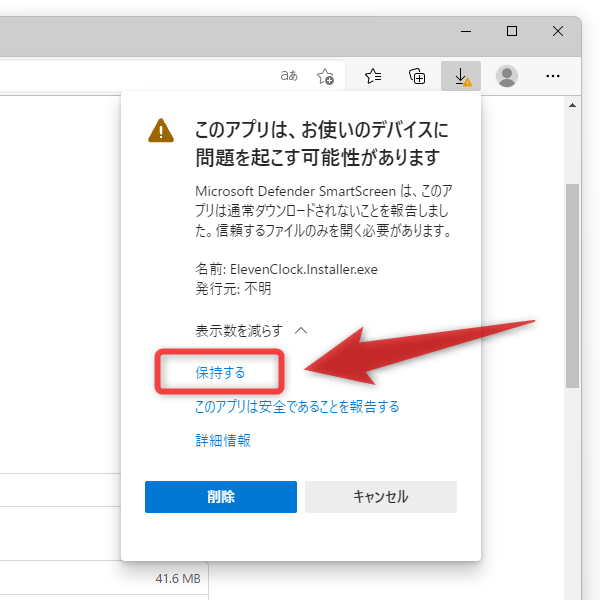Click the vertical scrollbar thumb
Image resolution: width=600 pixels, height=600 pixels.
tap(572, 286)
